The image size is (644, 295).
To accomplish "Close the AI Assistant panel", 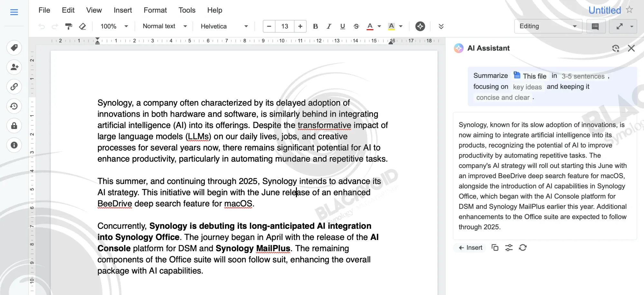I will (631, 48).
